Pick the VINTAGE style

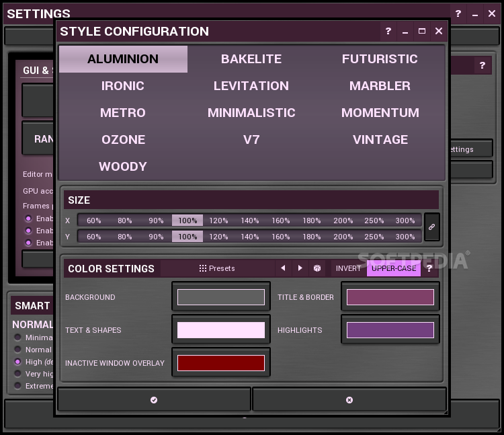(380, 140)
